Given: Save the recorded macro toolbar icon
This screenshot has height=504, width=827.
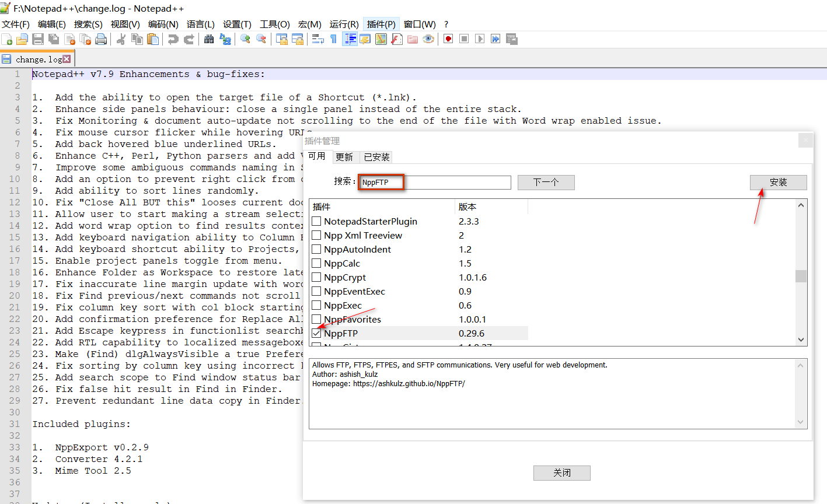Looking at the screenshot, I should pyautogui.click(x=511, y=39).
